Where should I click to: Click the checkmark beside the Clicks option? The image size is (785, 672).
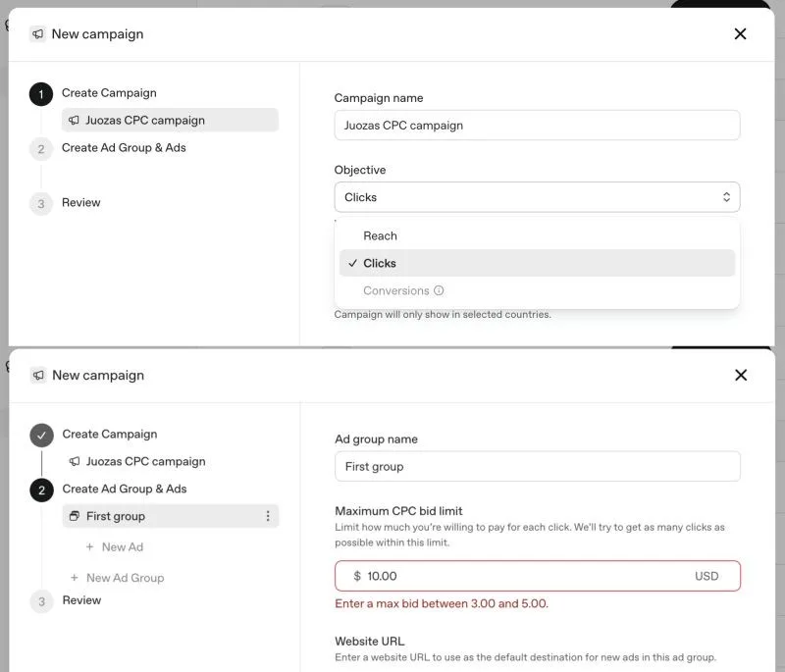353,263
